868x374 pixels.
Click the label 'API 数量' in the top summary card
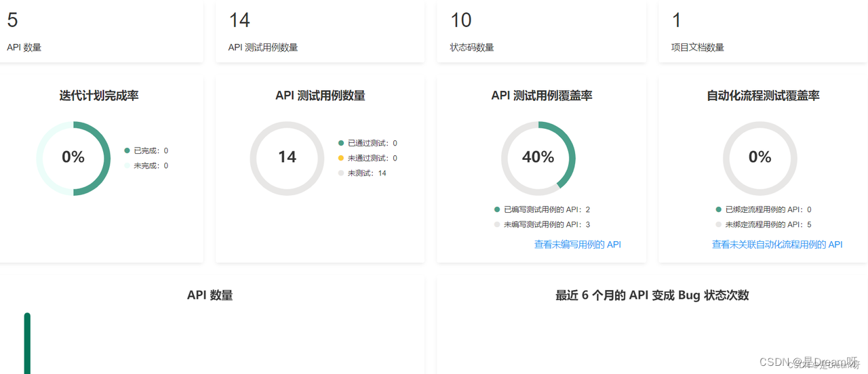(24, 47)
